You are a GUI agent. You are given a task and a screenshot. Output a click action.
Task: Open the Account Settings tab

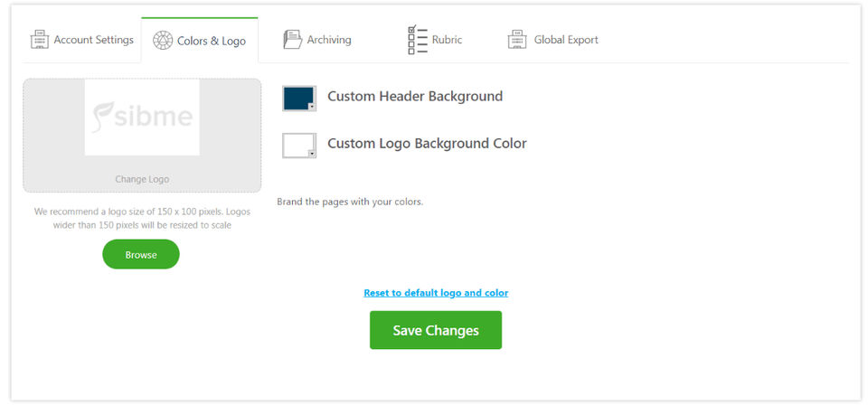(82, 40)
